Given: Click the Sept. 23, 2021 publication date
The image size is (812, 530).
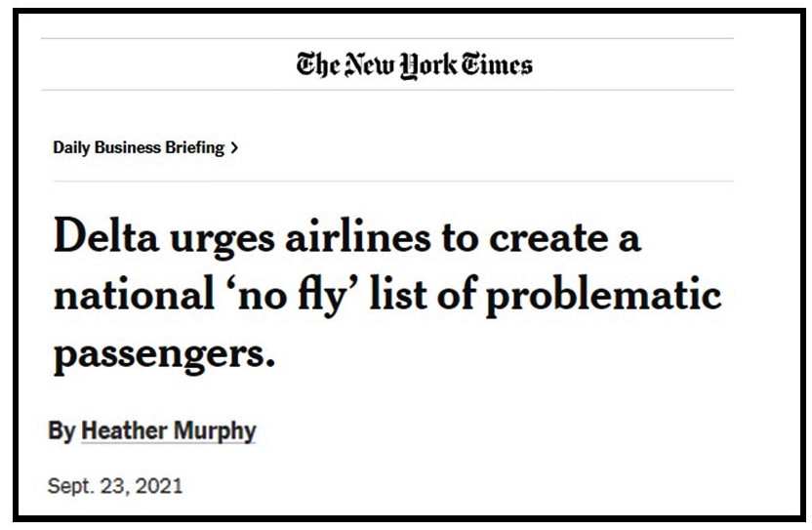Looking at the screenshot, I should pyautogui.click(x=114, y=484).
